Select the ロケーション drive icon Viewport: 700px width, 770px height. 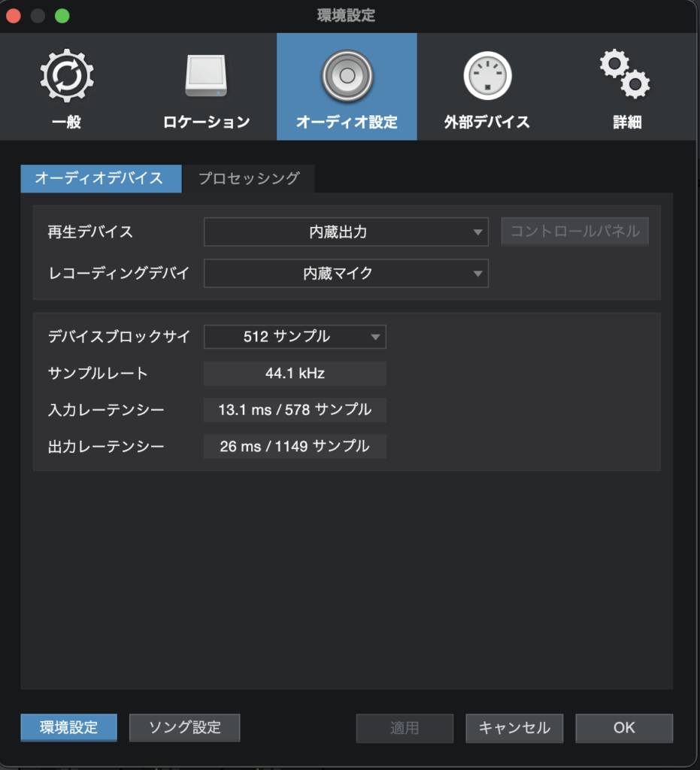click(x=206, y=78)
